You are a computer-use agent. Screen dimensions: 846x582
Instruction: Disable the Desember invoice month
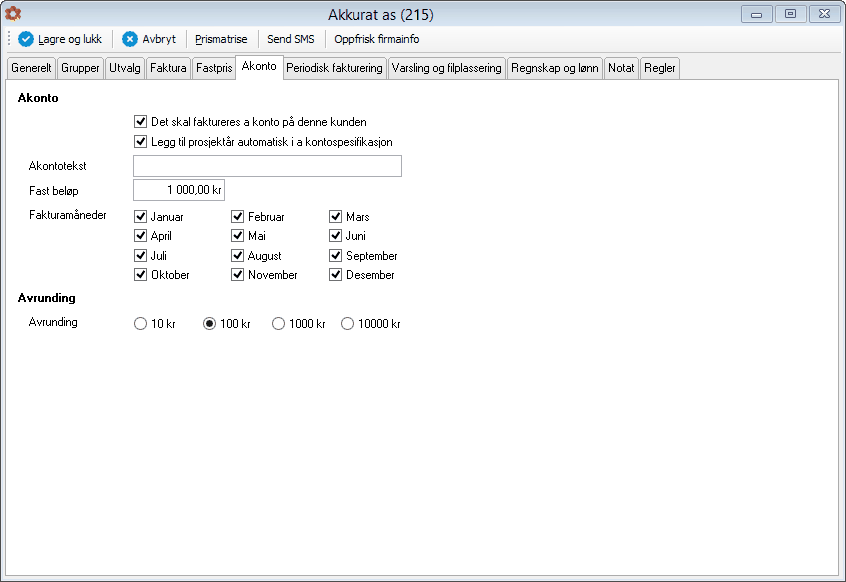[x=336, y=275]
